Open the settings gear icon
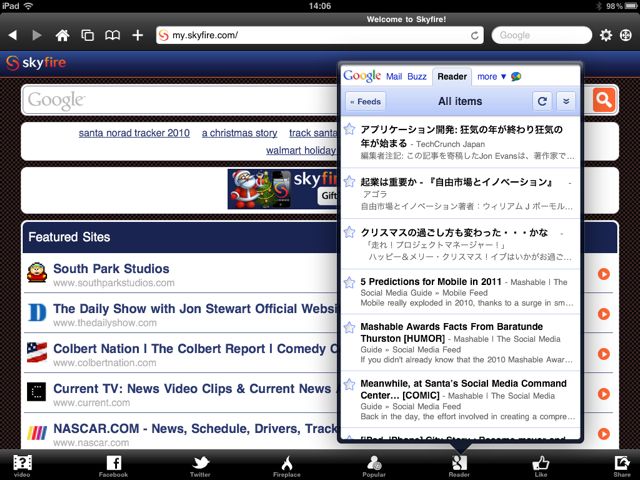The width and height of the screenshot is (640, 480). tap(606, 35)
